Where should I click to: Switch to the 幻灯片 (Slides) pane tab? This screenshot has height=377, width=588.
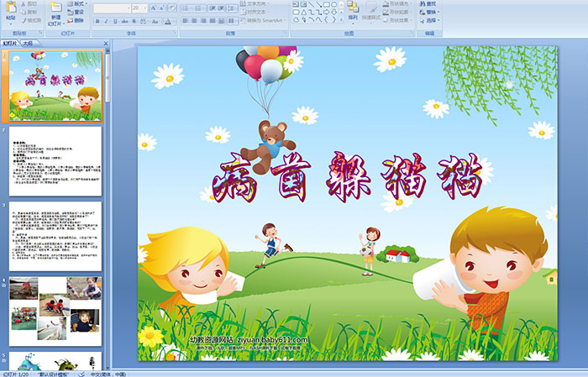(9, 44)
